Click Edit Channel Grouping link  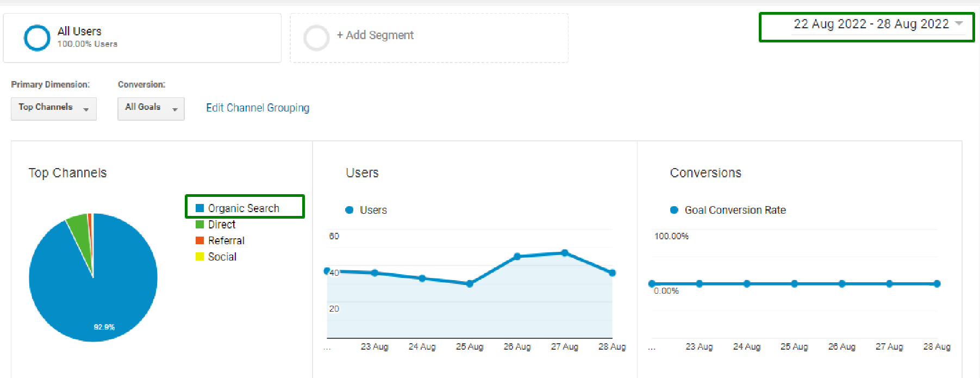point(258,108)
